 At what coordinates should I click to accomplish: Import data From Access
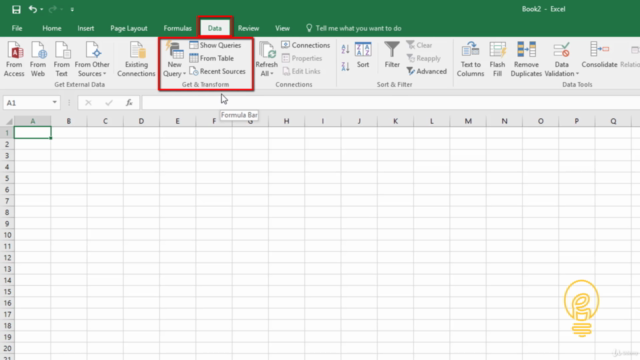(x=14, y=59)
